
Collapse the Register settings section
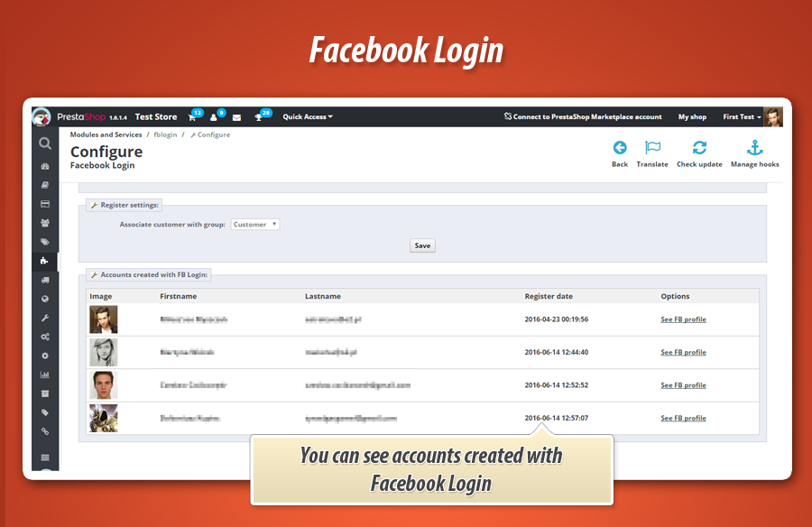point(125,205)
